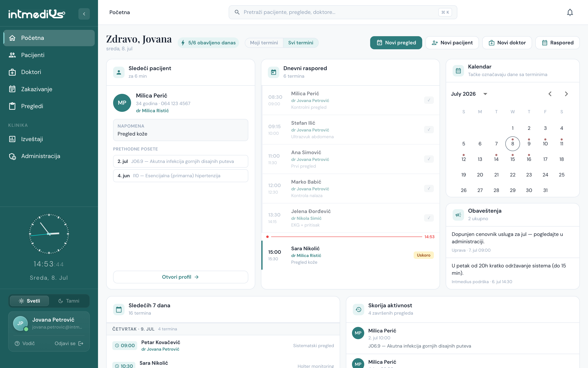Viewport: 588px width, 368px height.
Task: Click Novi doktor button
Action: [x=507, y=43]
